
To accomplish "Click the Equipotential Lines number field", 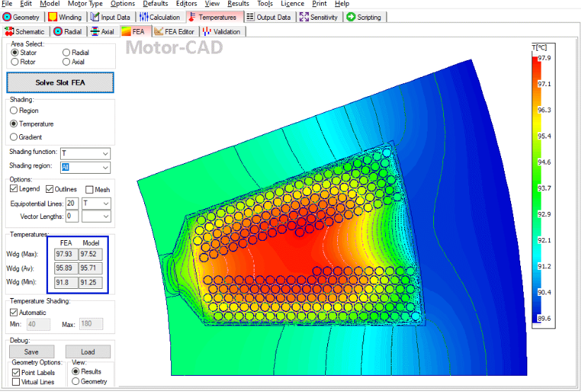I will [72, 203].
